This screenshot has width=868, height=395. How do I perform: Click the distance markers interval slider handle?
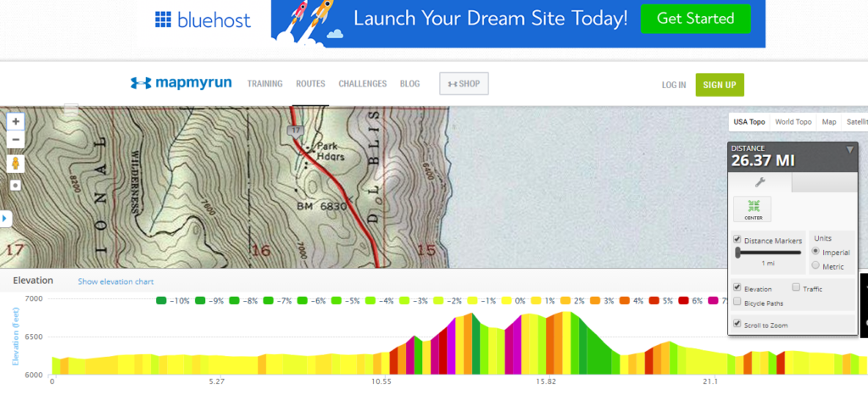[738, 253]
